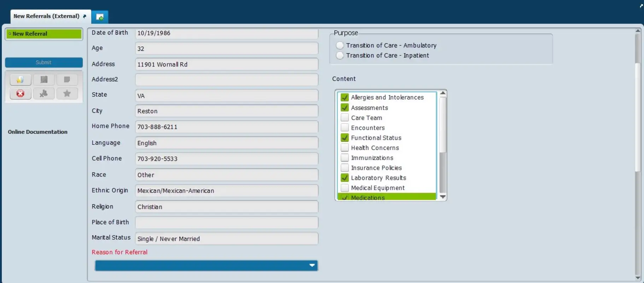
Task: Click the Marital Status field
Action: (227, 238)
